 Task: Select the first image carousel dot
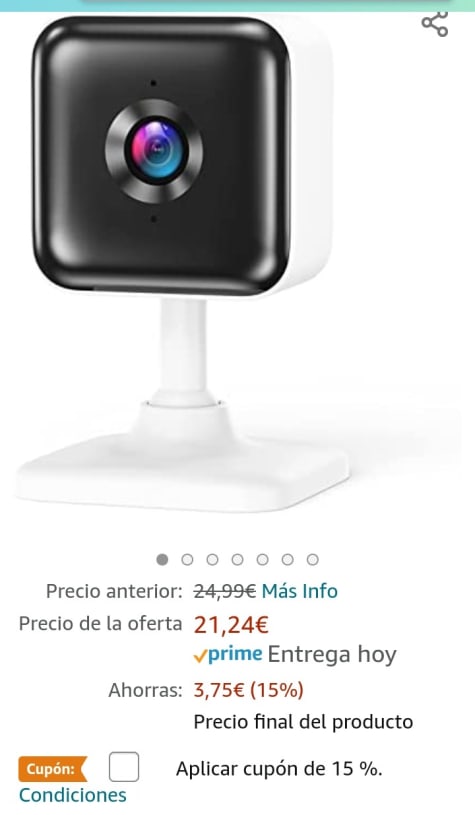(162, 559)
